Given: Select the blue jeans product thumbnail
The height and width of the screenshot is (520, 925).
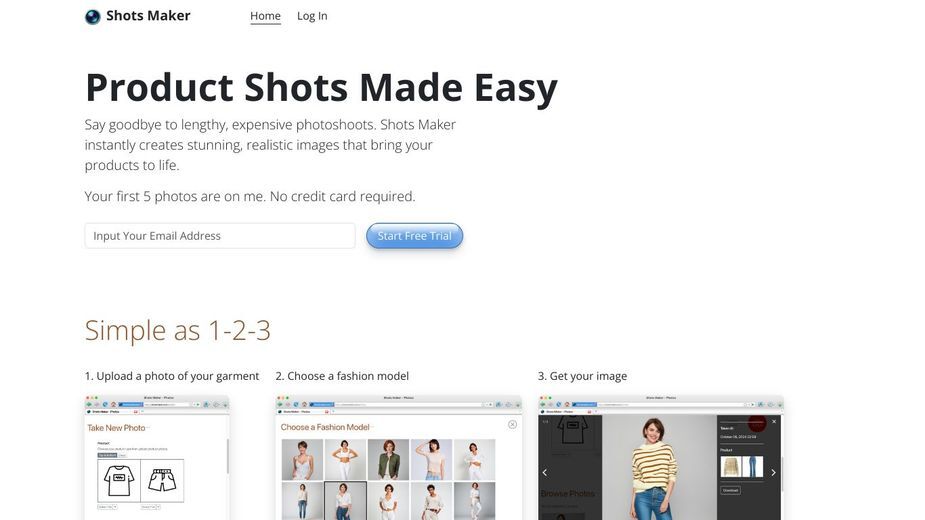Looking at the screenshot, I should coord(753,466).
